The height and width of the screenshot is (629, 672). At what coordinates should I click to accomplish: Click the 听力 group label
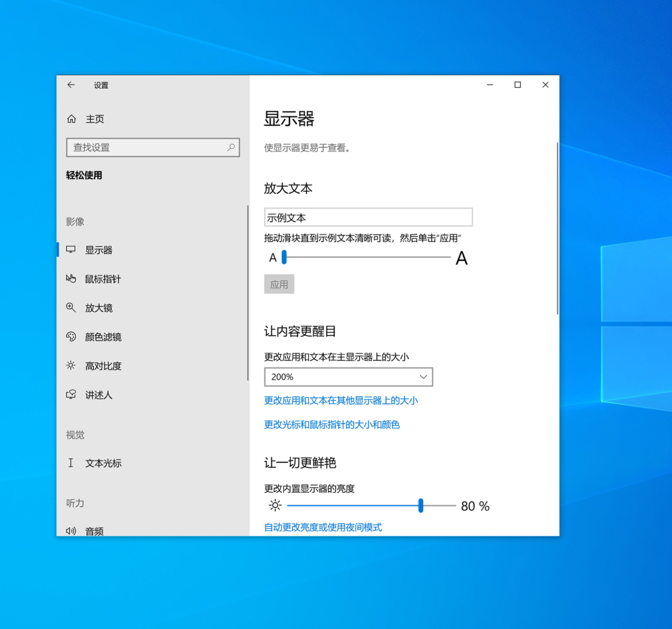75,503
